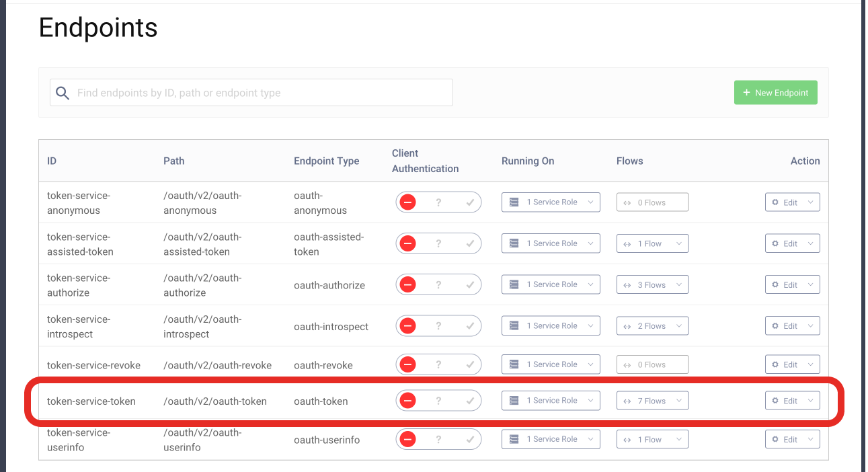Click the question mark in token-service-introspect toggle
This screenshot has width=868, height=472.
pos(438,326)
